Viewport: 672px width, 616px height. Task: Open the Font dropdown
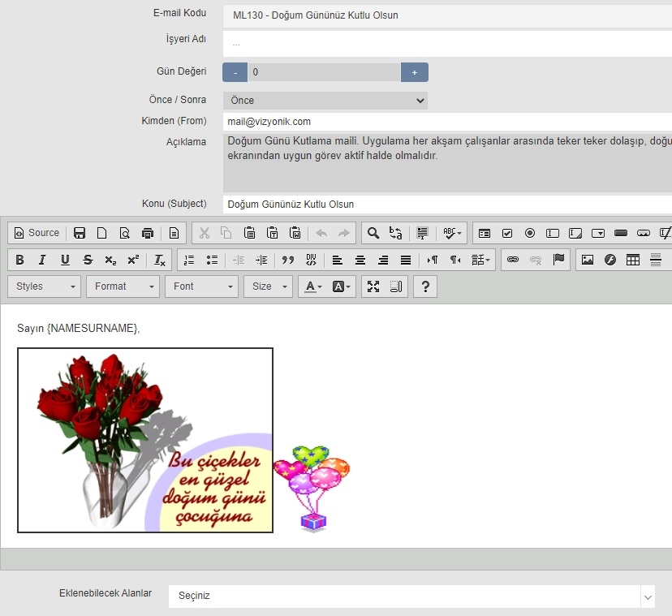click(201, 286)
